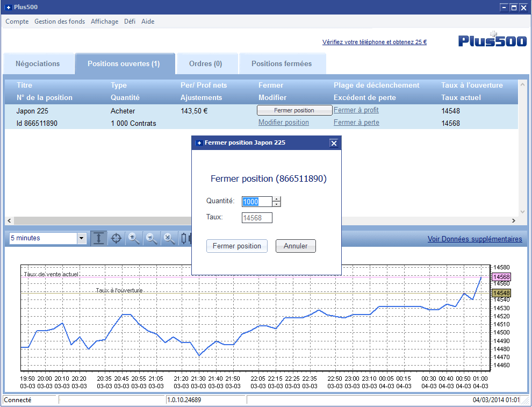
Task: Click the Titre column header
Action: pyautogui.click(x=24, y=85)
